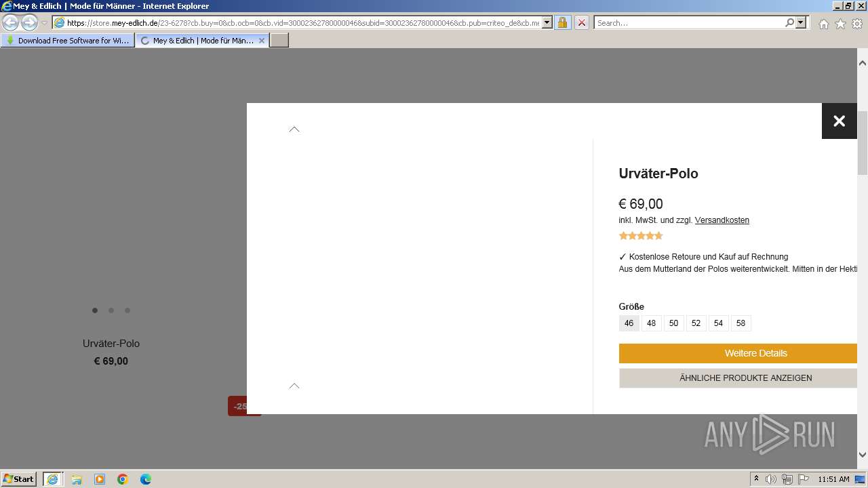Click the taskbar clock 11:51 AM
Screen dimensions: 868x488
pos(833,479)
